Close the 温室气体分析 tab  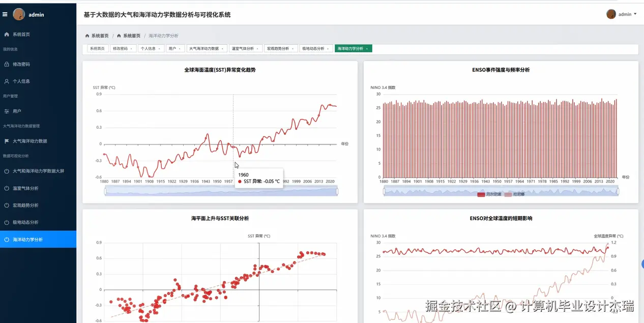[x=257, y=49]
